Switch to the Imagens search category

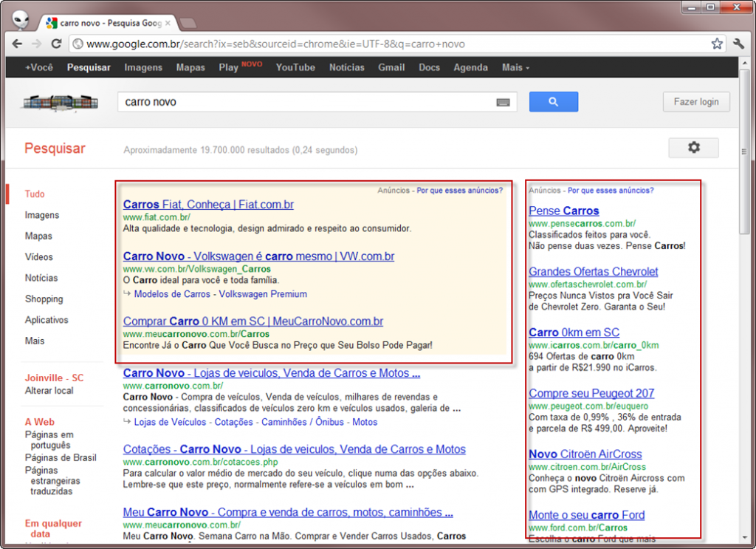(x=43, y=215)
